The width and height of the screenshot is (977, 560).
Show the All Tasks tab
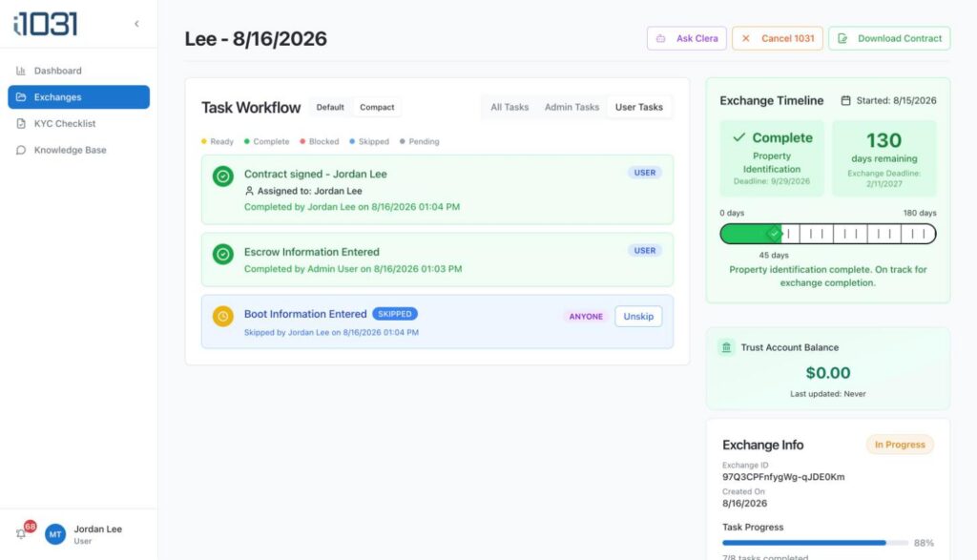(x=509, y=107)
